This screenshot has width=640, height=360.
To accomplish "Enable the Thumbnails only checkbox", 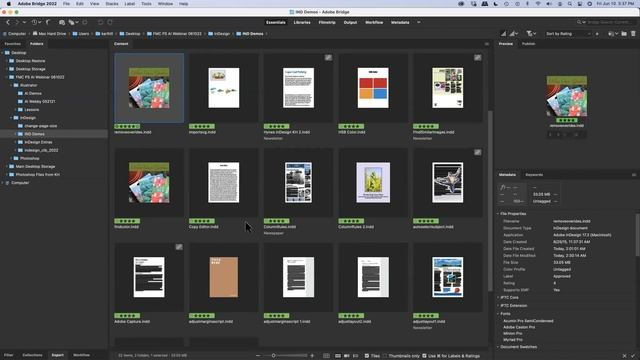I will point(384,356).
